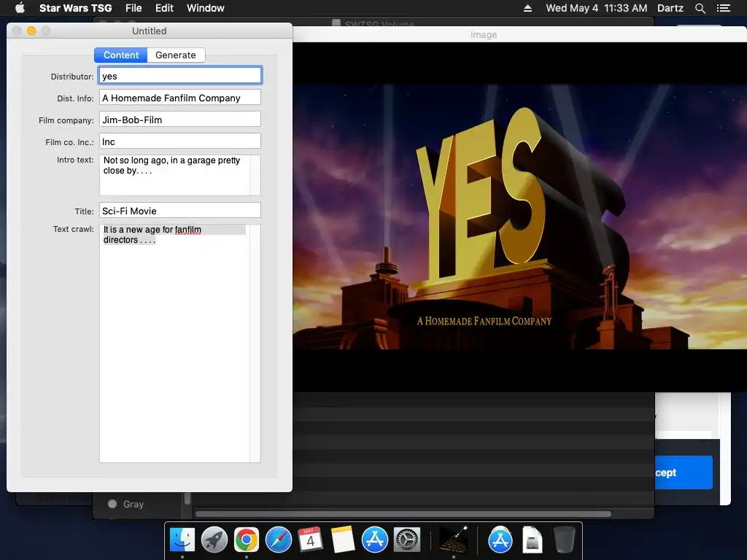
Task: Open the Calendar app showing May 4
Action: tap(310, 540)
